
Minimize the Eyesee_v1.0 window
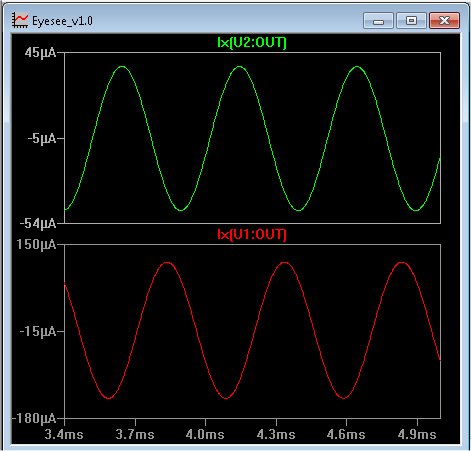378,21
